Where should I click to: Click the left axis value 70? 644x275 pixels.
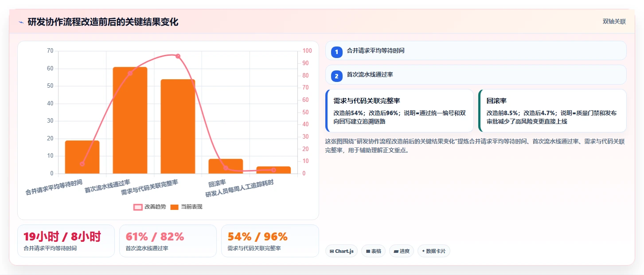(x=50, y=51)
